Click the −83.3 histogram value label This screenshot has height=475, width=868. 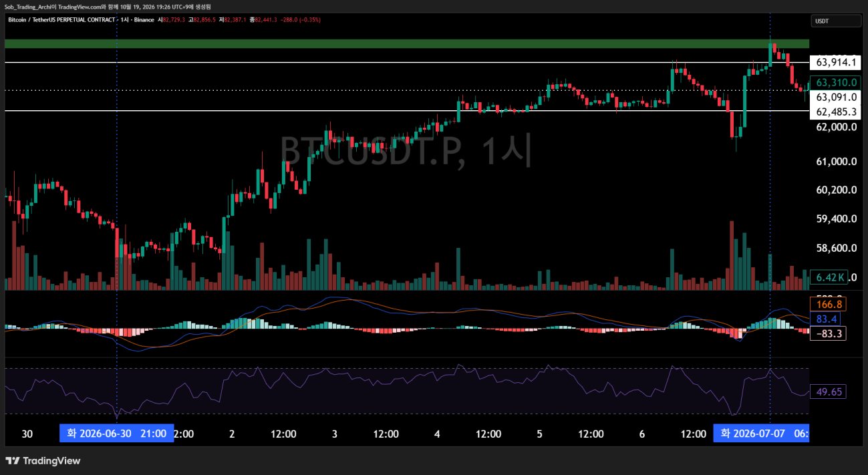[828, 333]
